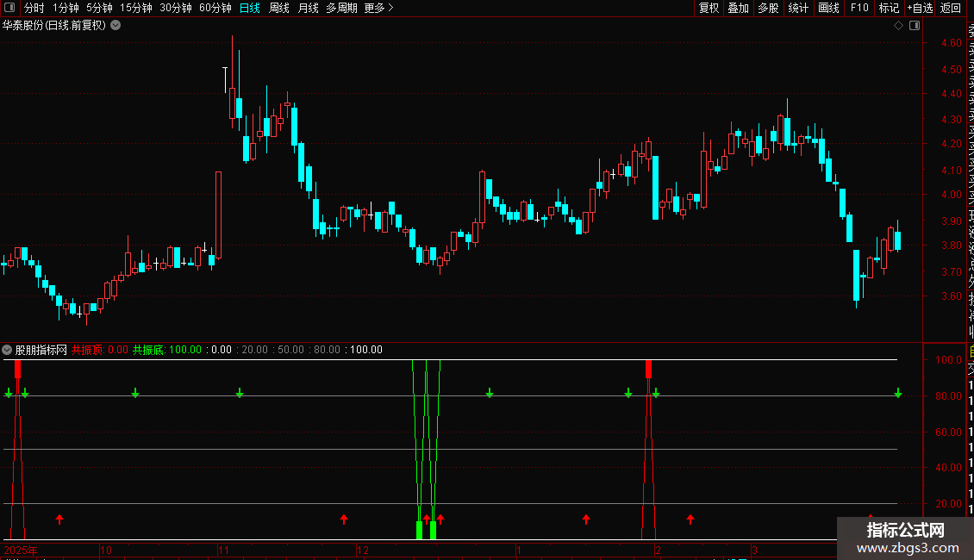Open the 多股 multi-stock view
Image resolution: width=974 pixels, height=560 pixels.
pyautogui.click(x=768, y=8)
